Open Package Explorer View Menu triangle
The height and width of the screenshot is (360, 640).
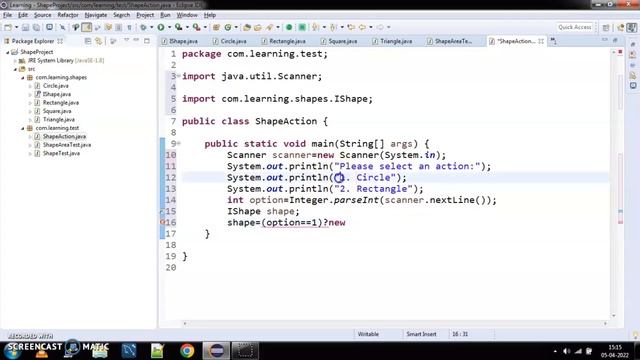[x=127, y=41]
